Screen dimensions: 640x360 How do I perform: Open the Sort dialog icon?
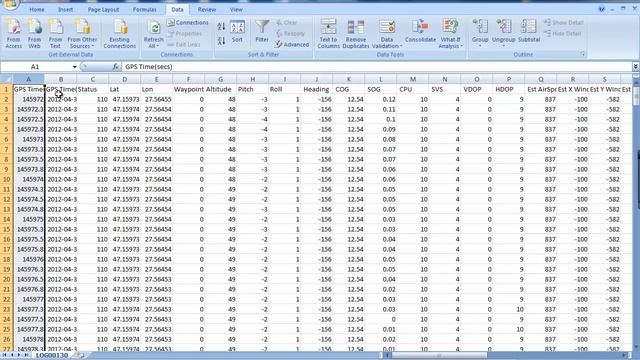click(237, 32)
